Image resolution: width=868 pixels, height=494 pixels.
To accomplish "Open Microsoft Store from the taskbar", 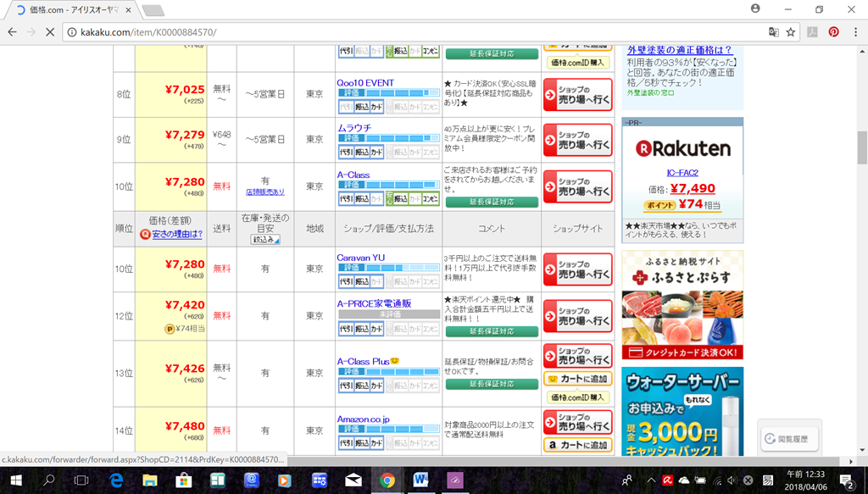I will pyautogui.click(x=184, y=480).
